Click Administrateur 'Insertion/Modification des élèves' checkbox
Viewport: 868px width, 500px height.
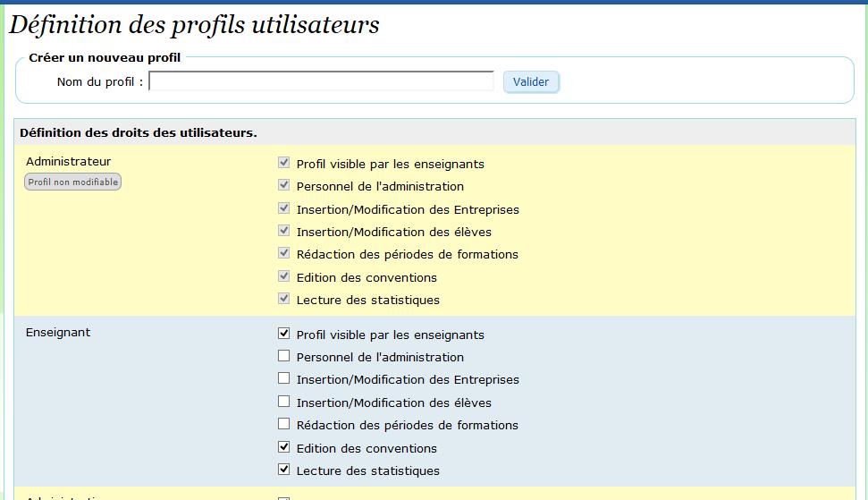coord(284,231)
